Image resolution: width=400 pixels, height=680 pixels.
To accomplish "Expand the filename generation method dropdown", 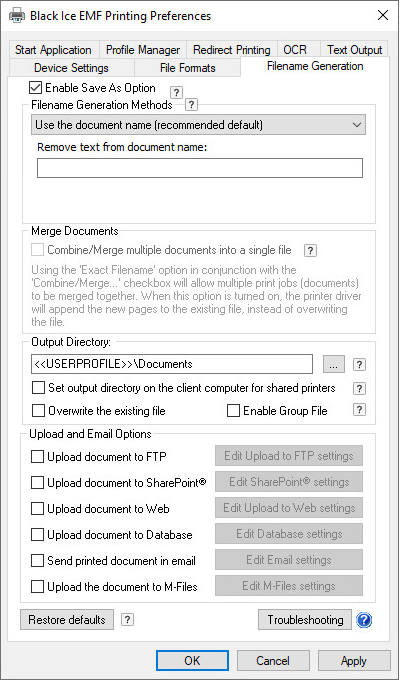I will click(199, 125).
